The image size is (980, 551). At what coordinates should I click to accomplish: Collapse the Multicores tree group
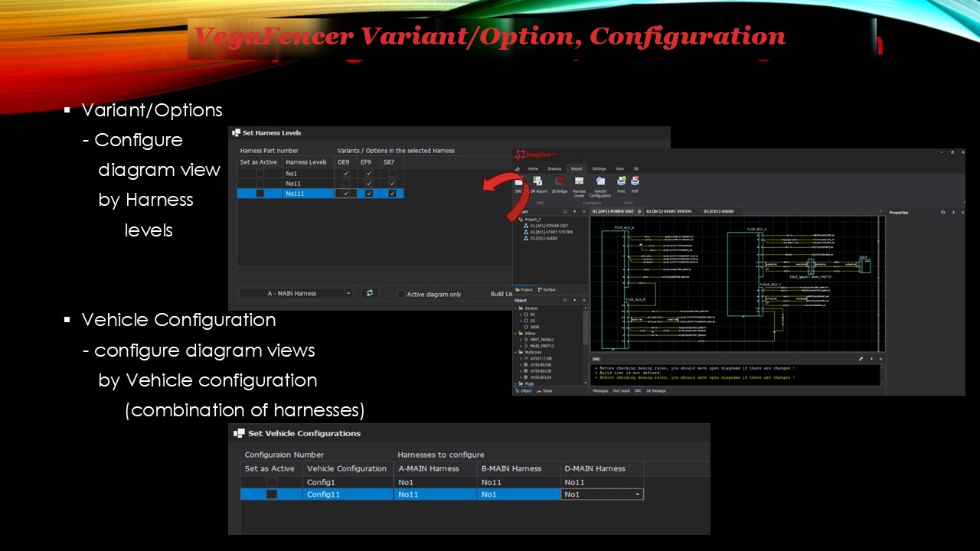point(515,352)
